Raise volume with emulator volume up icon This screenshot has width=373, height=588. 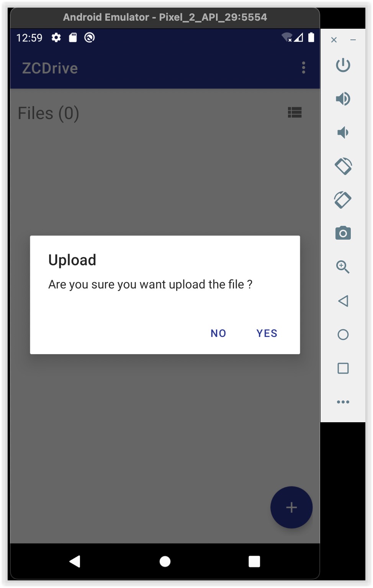[343, 99]
